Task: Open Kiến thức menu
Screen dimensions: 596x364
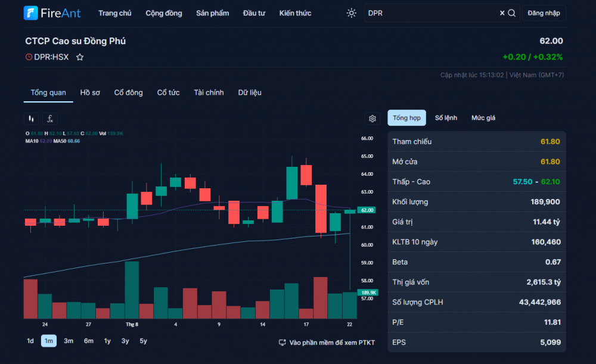Action: pyautogui.click(x=295, y=13)
